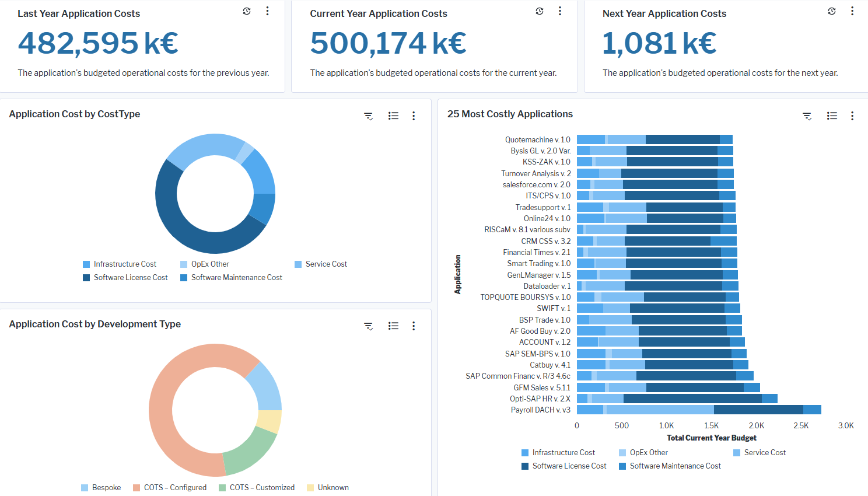This screenshot has width=868, height=496.
Task: Open kebab menu on Current Year Application Costs
Action: 560,11
